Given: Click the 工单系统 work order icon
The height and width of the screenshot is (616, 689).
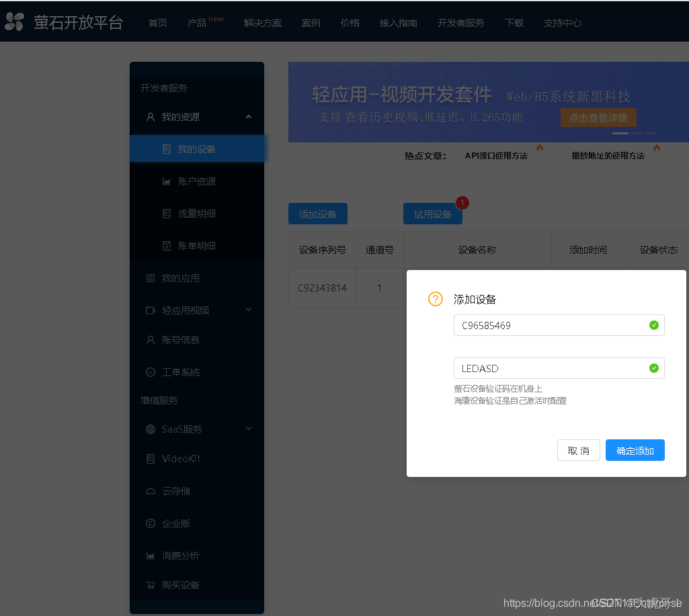Looking at the screenshot, I should coord(149,371).
